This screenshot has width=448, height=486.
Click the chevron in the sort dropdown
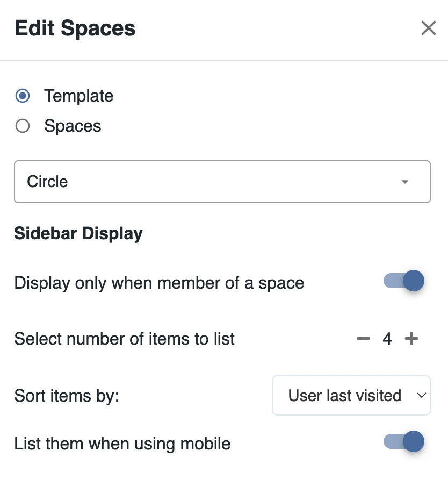coord(421,396)
